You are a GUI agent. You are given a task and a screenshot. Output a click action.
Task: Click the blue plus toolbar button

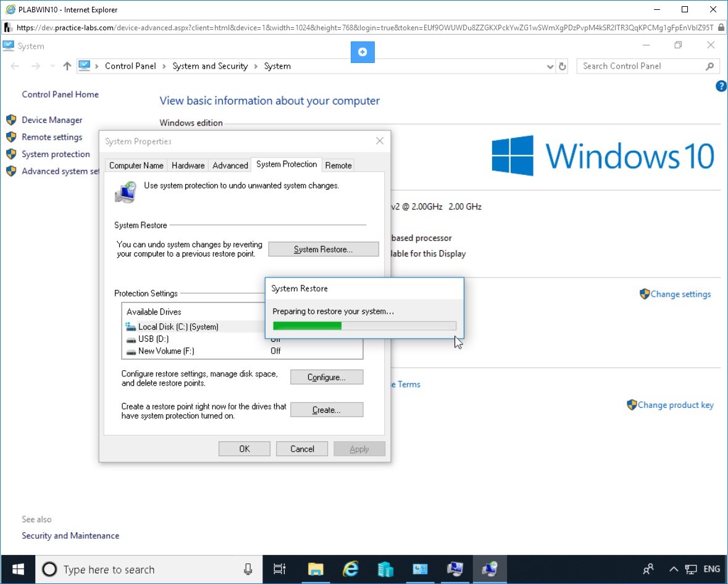362,52
